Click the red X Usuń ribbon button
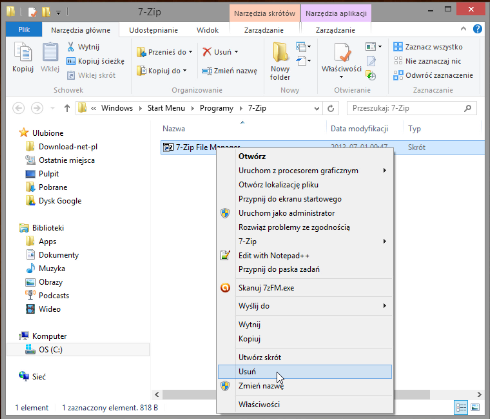The width and height of the screenshot is (490, 419). [x=217, y=52]
